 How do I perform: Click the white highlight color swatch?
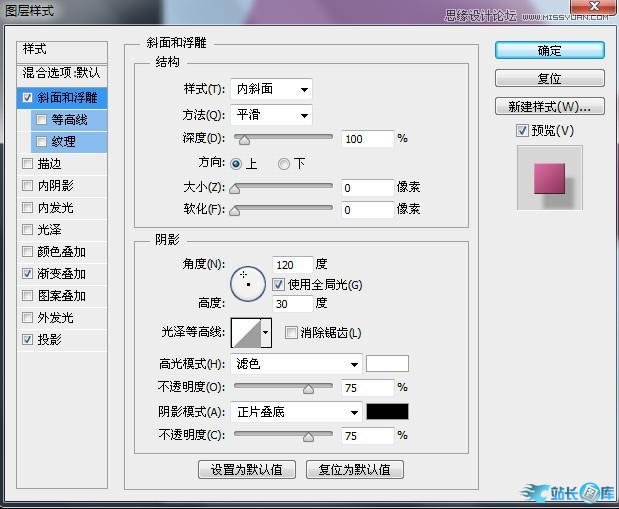click(387, 364)
